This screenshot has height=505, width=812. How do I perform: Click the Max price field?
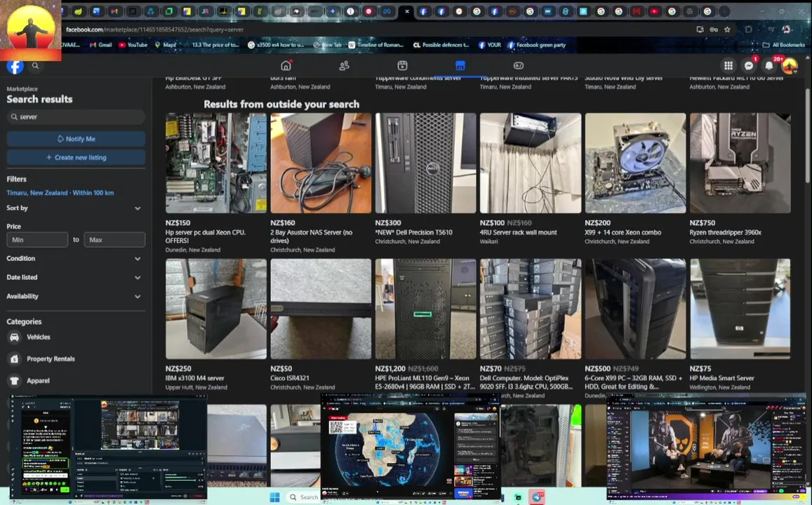point(114,240)
